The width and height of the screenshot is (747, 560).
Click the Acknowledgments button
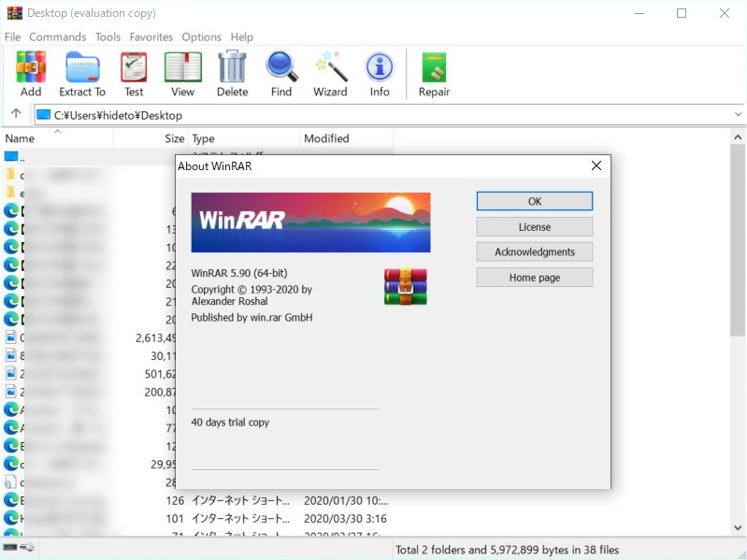535,251
